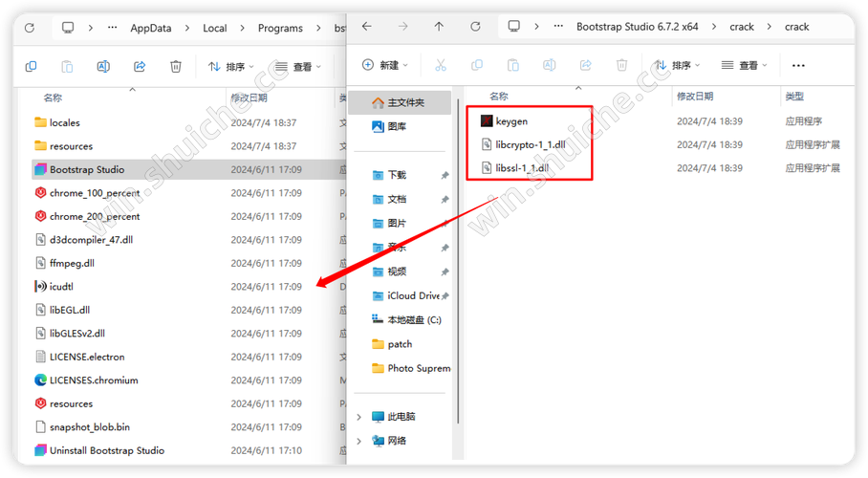Sort right window by 修改日期 column header
The image size is (868, 478).
pyautogui.click(x=695, y=97)
